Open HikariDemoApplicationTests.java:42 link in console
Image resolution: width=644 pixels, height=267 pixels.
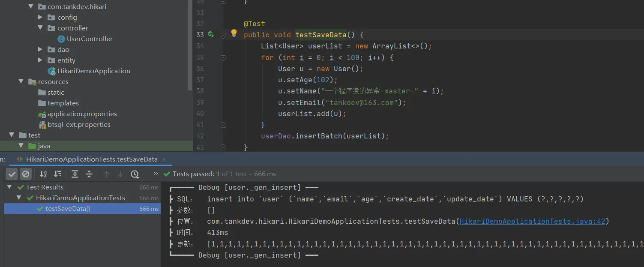point(532,222)
